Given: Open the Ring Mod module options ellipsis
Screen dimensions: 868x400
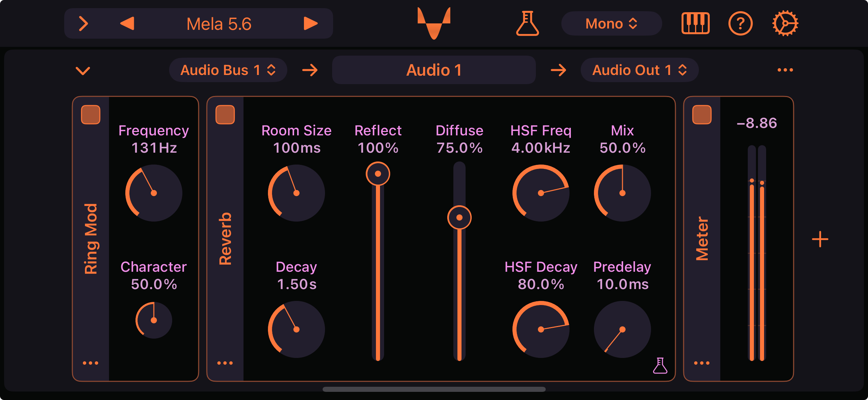Looking at the screenshot, I should pos(90,363).
